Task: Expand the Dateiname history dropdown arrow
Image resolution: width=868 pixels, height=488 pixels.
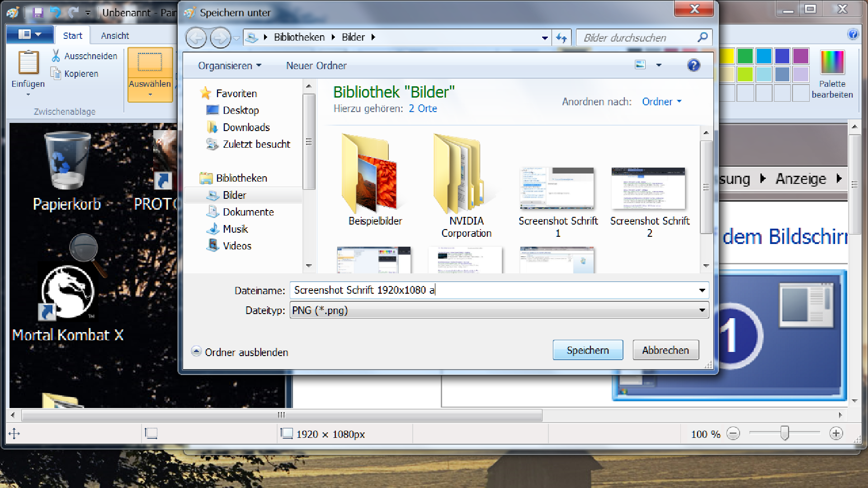Action: (702, 290)
